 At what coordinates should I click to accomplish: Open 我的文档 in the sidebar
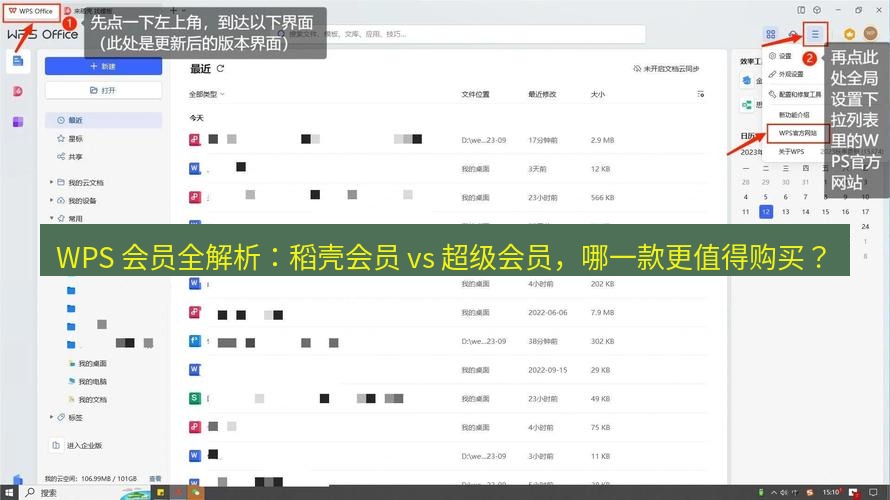click(92, 400)
